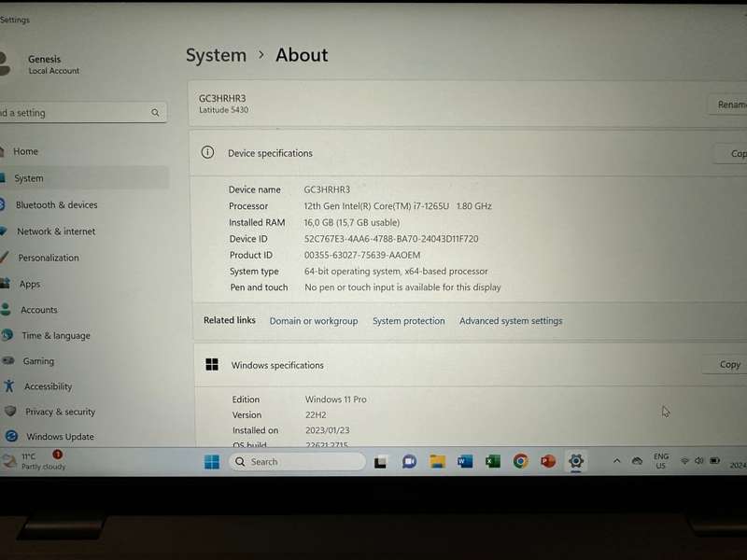Open the Genesis local account profile
The image size is (747, 560).
click(x=42, y=64)
